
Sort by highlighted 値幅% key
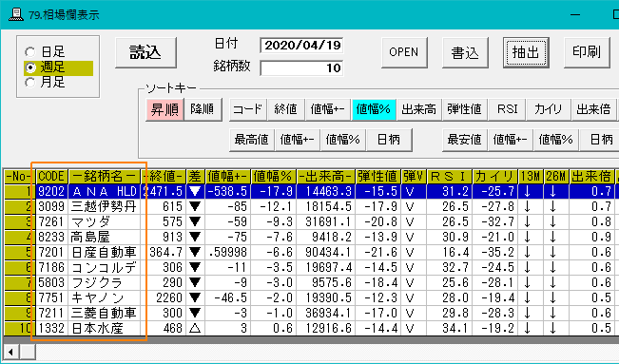(374, 109)
